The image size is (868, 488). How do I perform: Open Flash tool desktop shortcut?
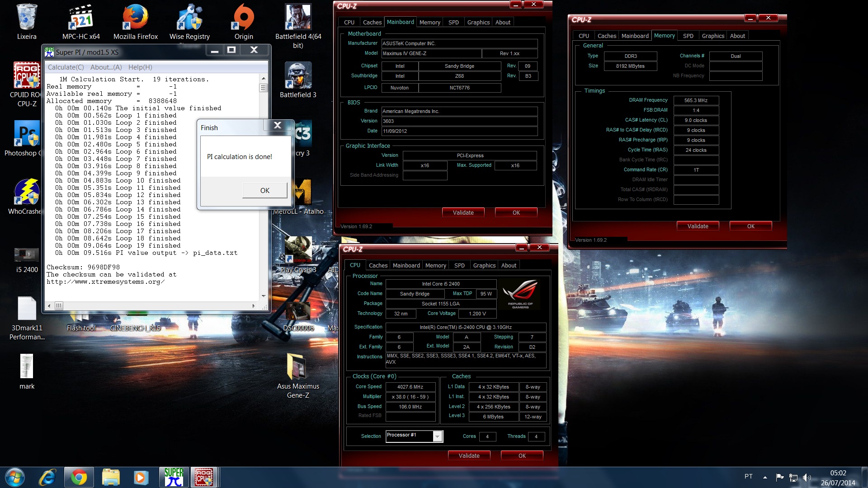pos(81,328)
